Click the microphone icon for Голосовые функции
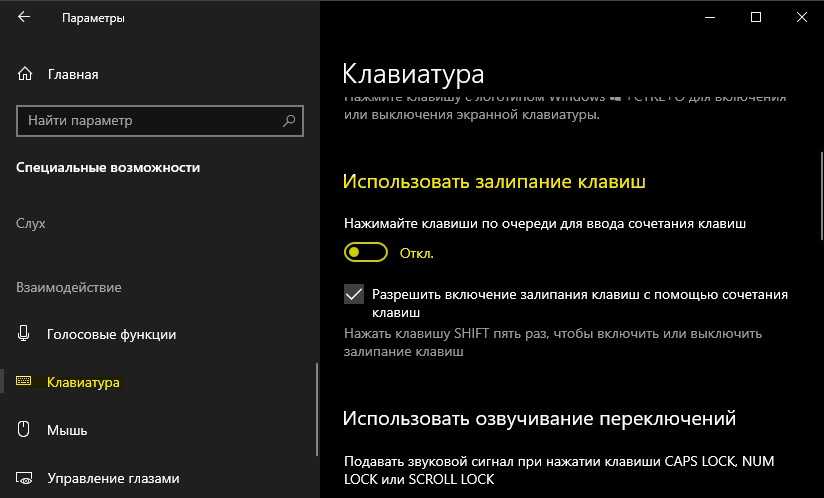 click(x=25, y=334)
